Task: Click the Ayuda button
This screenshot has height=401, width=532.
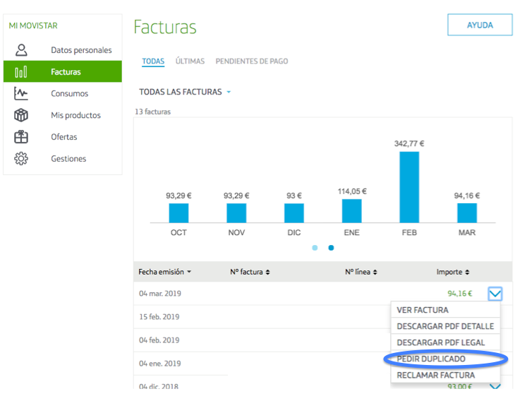Action: pyautogui.click(x=480, y=25)
